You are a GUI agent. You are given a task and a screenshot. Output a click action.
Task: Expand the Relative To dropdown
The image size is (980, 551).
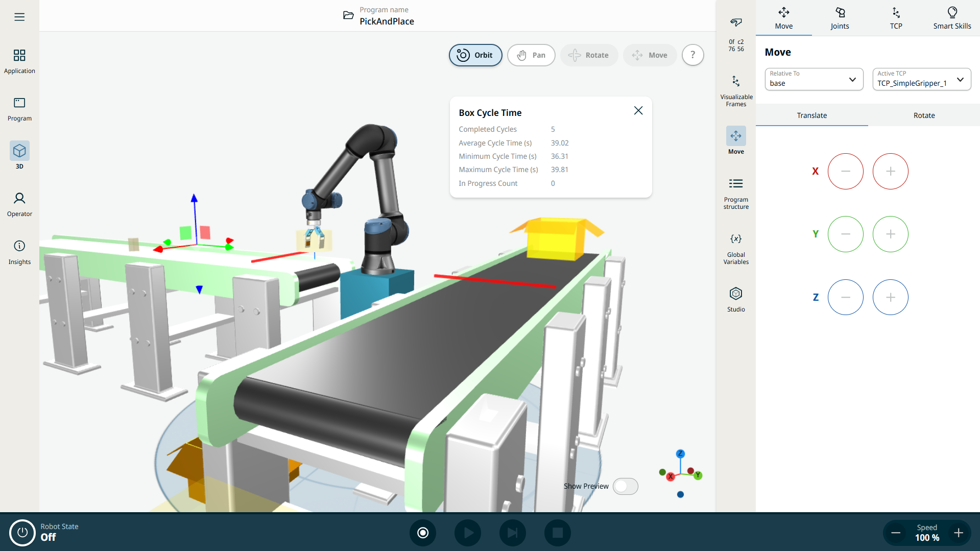coord(814,79)
